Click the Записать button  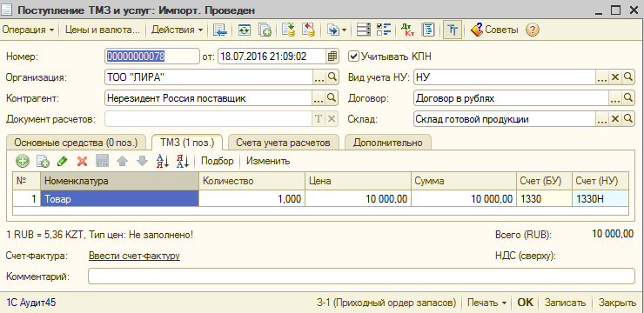tap(565, 303)
